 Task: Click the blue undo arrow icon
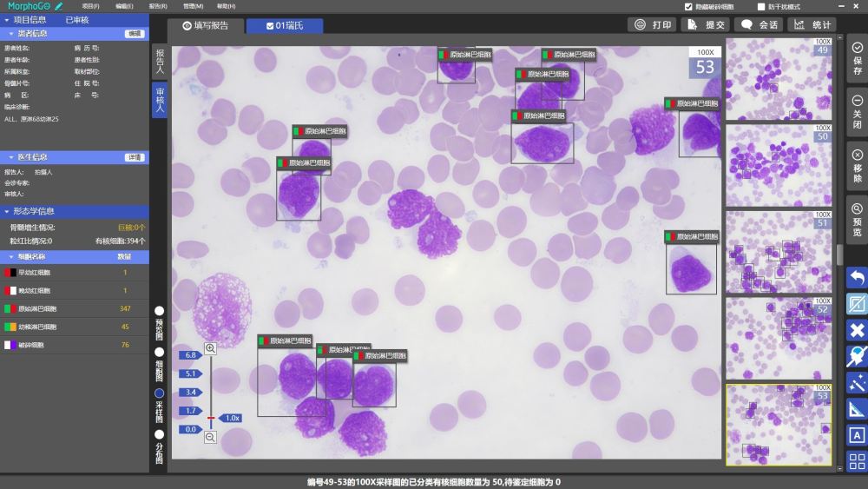click(857, 277)
